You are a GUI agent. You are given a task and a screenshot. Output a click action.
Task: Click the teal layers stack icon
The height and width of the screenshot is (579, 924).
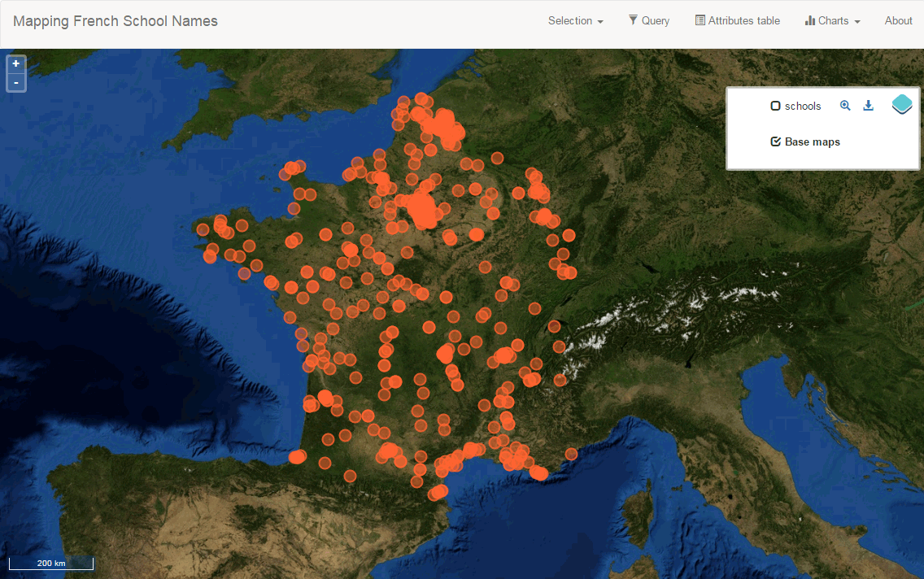coord(902,105)
